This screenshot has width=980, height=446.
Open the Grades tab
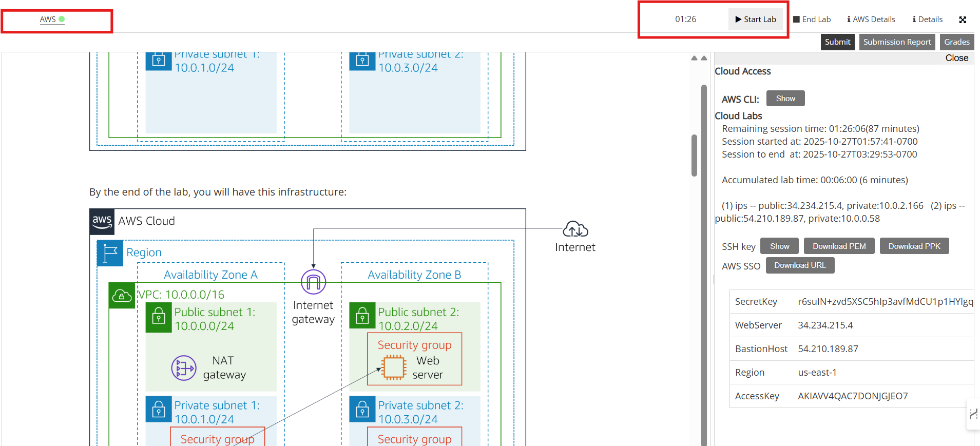(956, 42)
